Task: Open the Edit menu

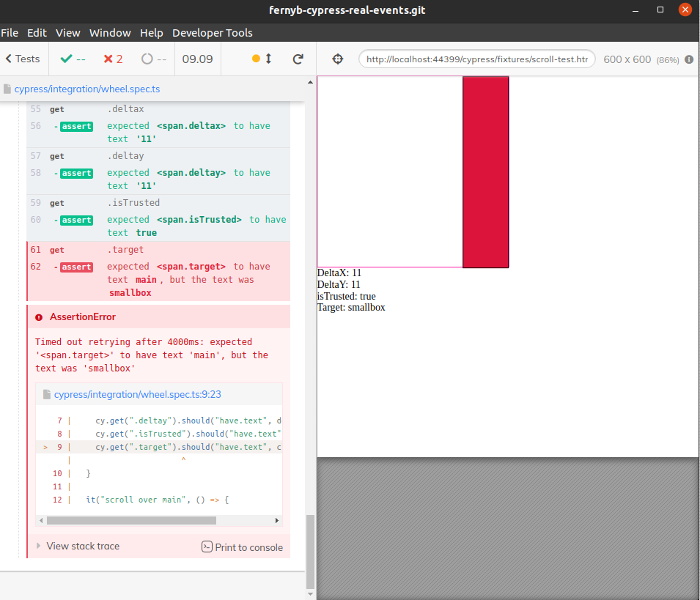Action: [37, 33]
